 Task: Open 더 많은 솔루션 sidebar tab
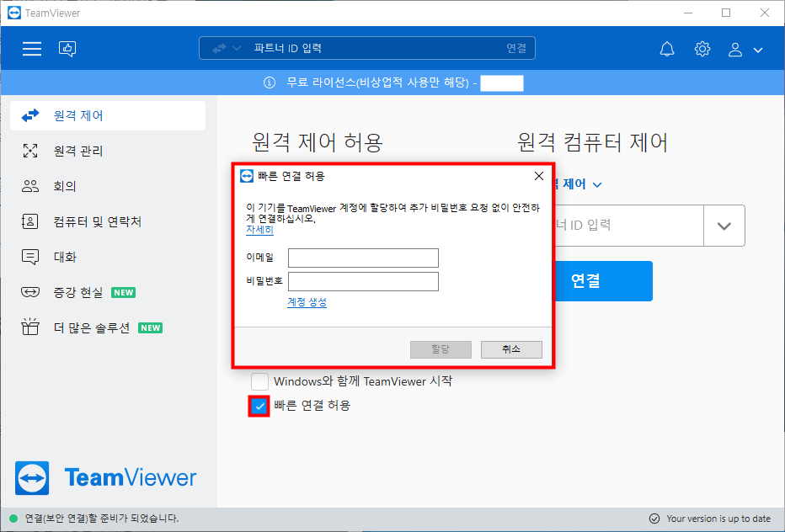pyautogui.click(x=108, y=327)
